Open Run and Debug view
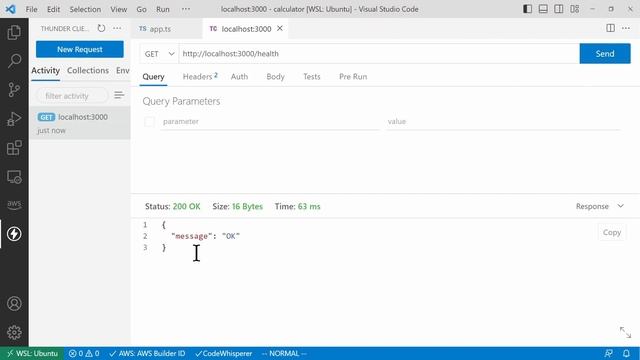This screenshot has height=360, width=640. coord(14,119)
